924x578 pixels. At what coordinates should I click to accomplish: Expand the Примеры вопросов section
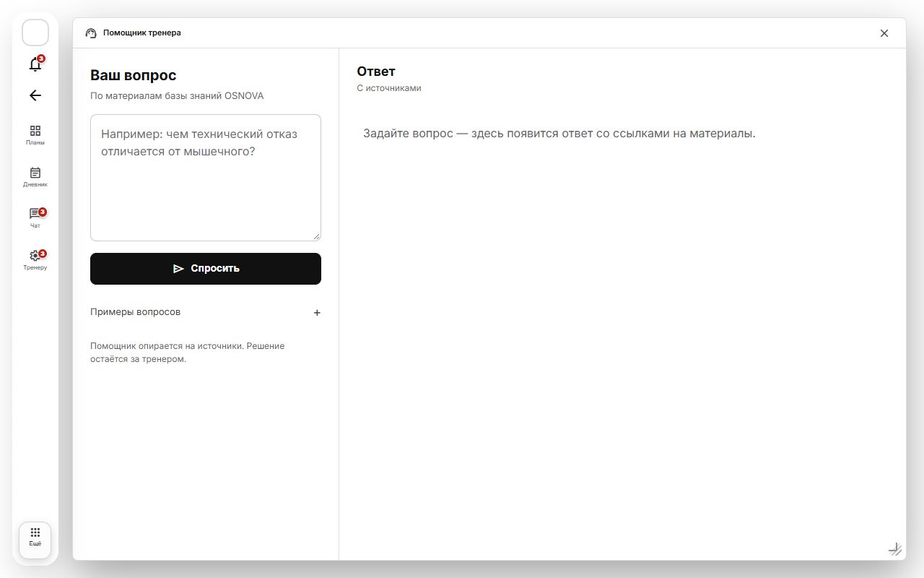pos(206,312)
